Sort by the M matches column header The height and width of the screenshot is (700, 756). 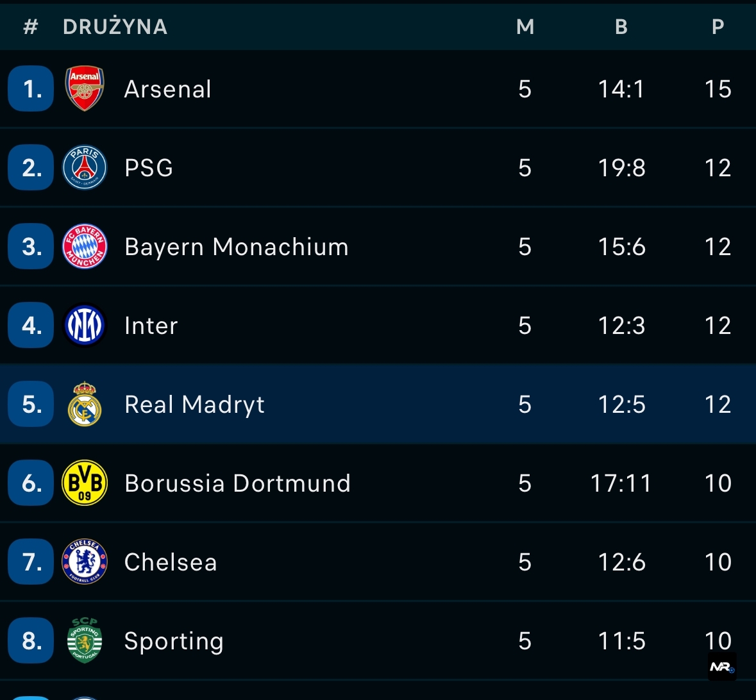[525, 26]
